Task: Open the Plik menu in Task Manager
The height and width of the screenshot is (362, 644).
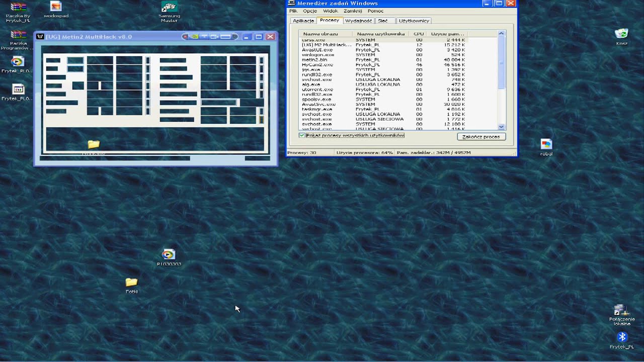Action: (293, 11)
